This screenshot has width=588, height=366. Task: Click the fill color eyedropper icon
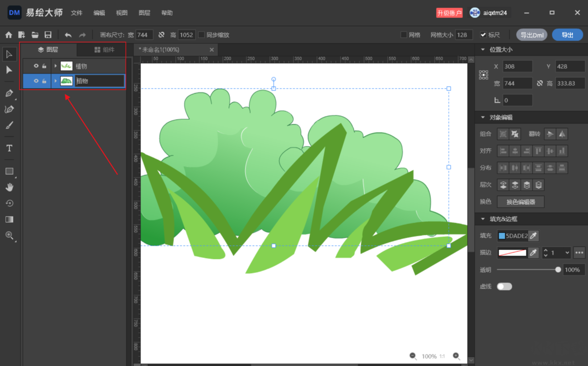pyautogui.click(x=534, y=236)
